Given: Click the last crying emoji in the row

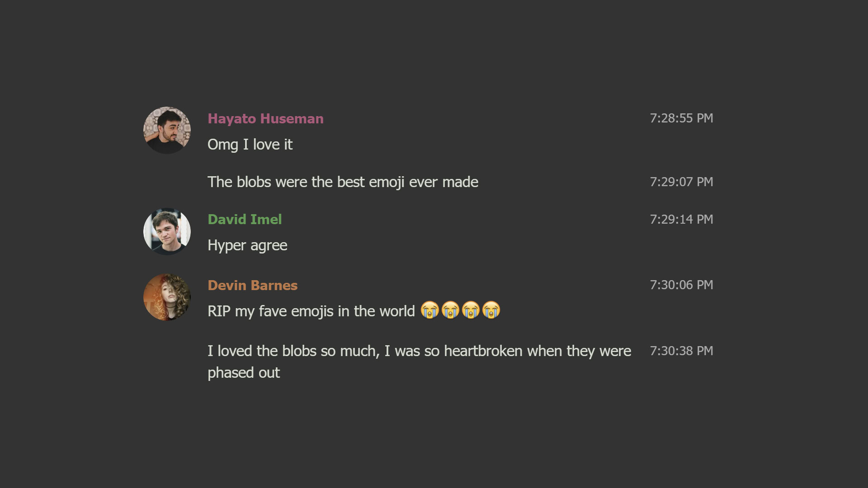Looking at the screenshot, I should [x=492, y=310].
